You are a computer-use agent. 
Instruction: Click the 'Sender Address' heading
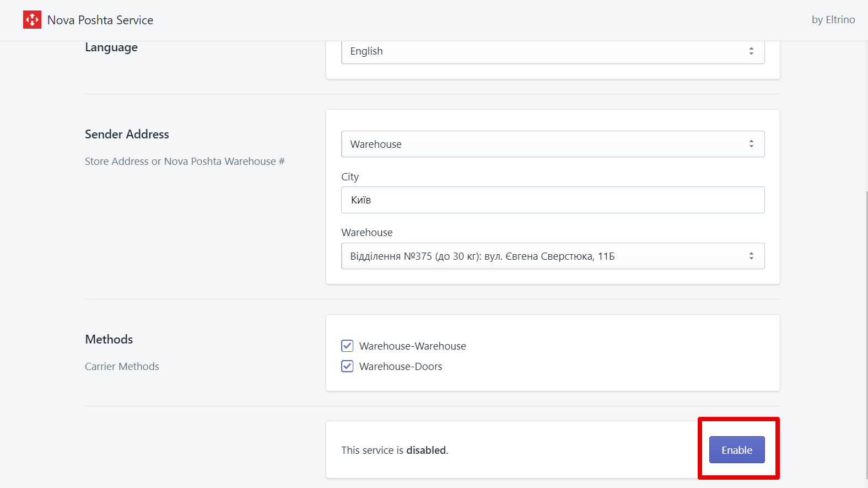click(127, 135)
